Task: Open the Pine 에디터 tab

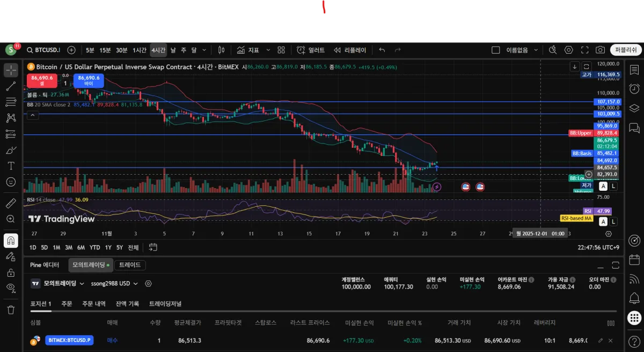Action: pos(45,265)
